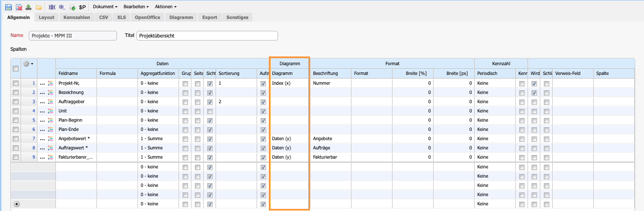Click the save icon with red X
Screen dimensions: 644x211
[18, 7]
